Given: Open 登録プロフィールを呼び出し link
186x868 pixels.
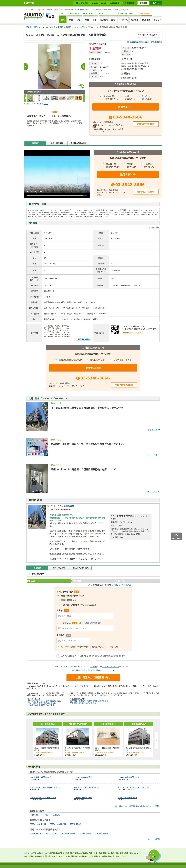Looking at the screenshot, I should [x=121, y=585].
